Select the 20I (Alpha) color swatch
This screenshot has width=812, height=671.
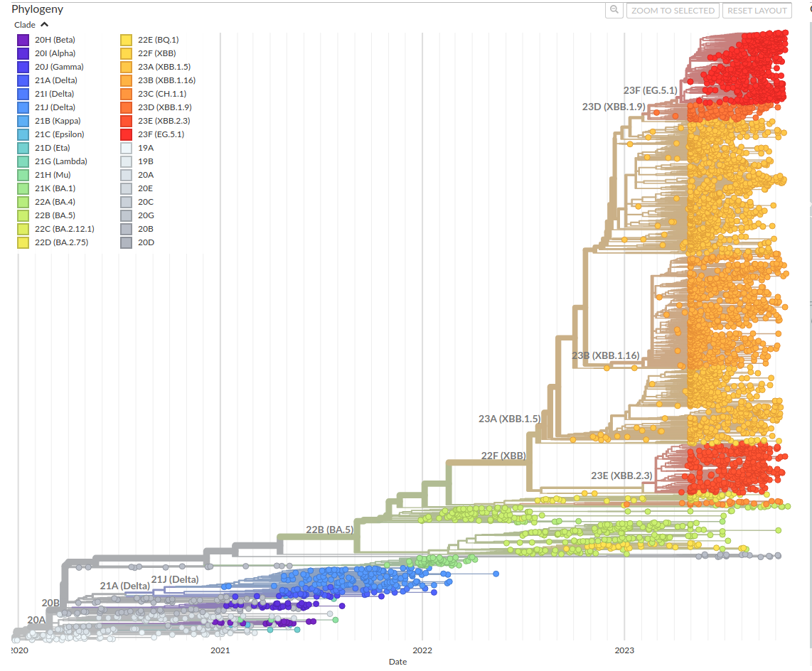coord(23,53)
